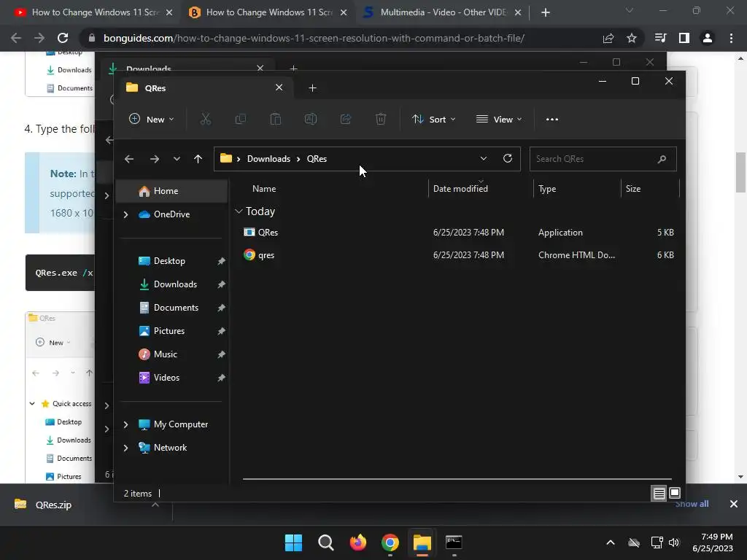
Task: Collapse the Today group
Action: (x=239, y=211)
